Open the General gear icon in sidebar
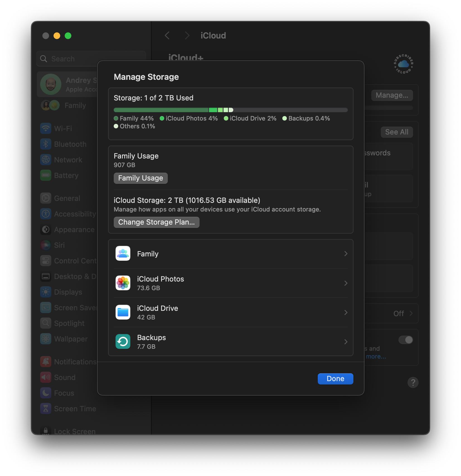 point(46,198)
